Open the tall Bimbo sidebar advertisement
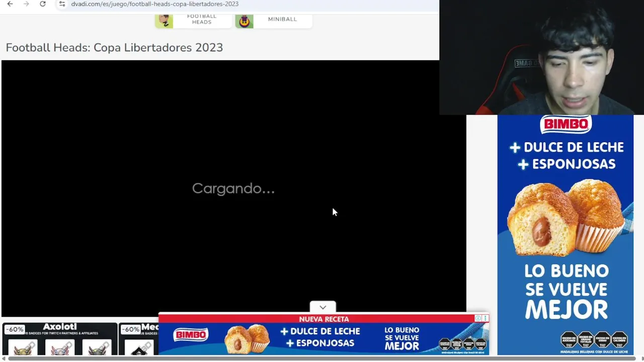The width and height of the screenshot is (644, 362). click(x=566, y=235)
